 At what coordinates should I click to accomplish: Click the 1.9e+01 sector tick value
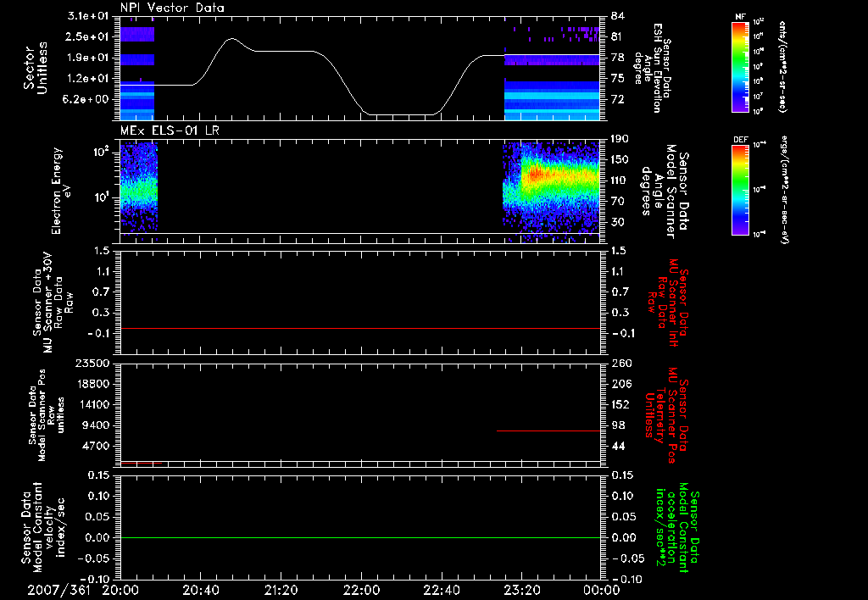tap(87, 58)
